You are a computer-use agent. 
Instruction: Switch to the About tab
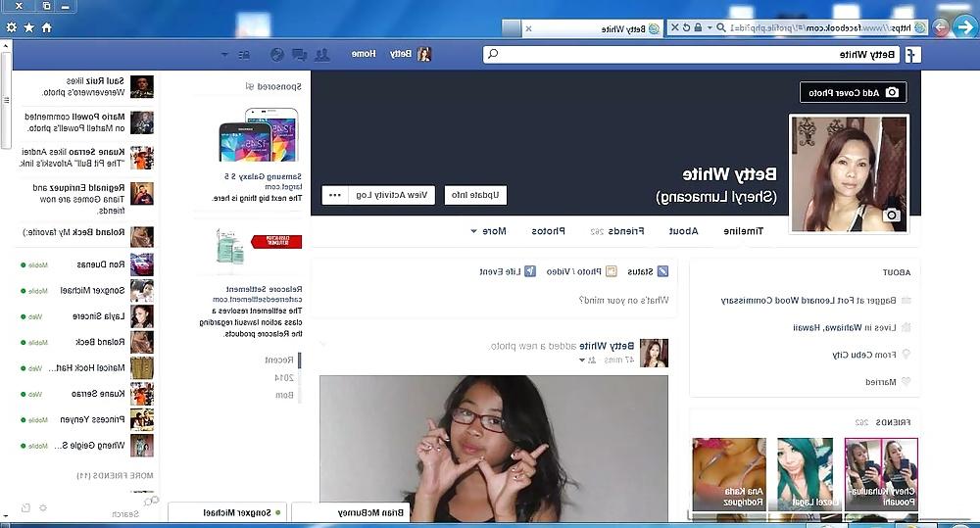tap(683, 231)
